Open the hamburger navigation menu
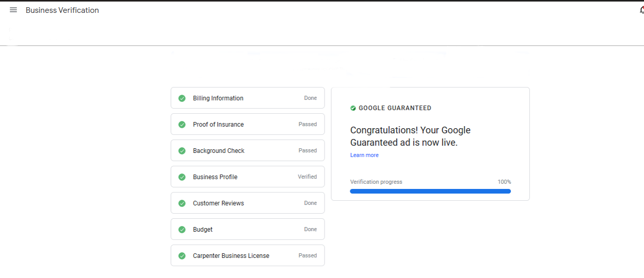 pyautogui.click(x=13, y=10)
